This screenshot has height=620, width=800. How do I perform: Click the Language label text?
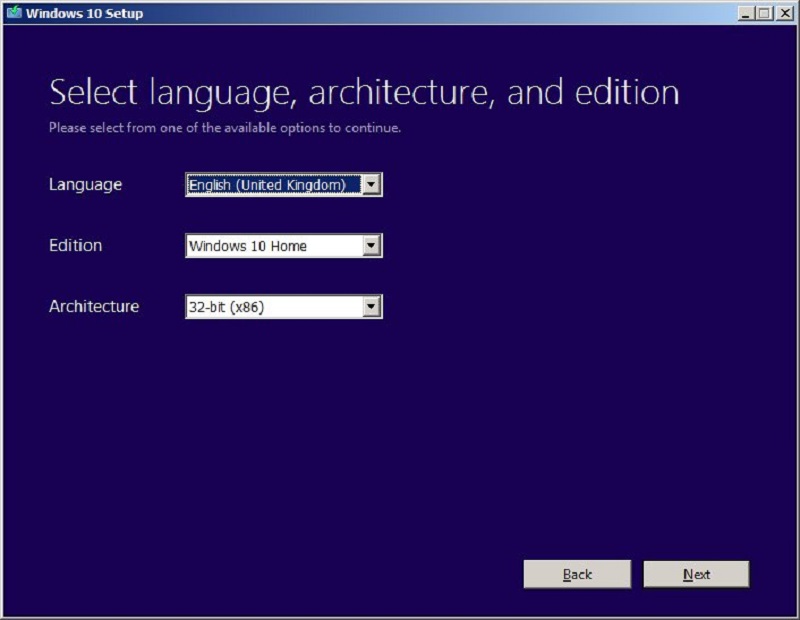click(x=85, y=185)
